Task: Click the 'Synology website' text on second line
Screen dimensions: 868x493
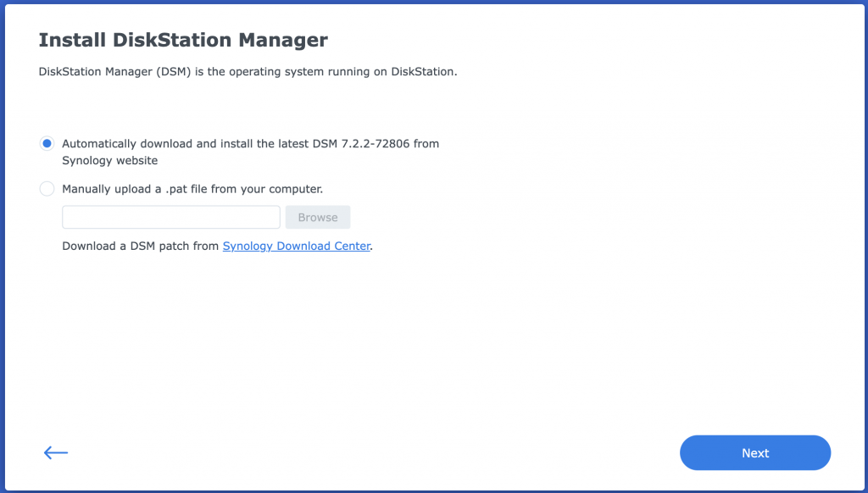Action: point(109,160)
